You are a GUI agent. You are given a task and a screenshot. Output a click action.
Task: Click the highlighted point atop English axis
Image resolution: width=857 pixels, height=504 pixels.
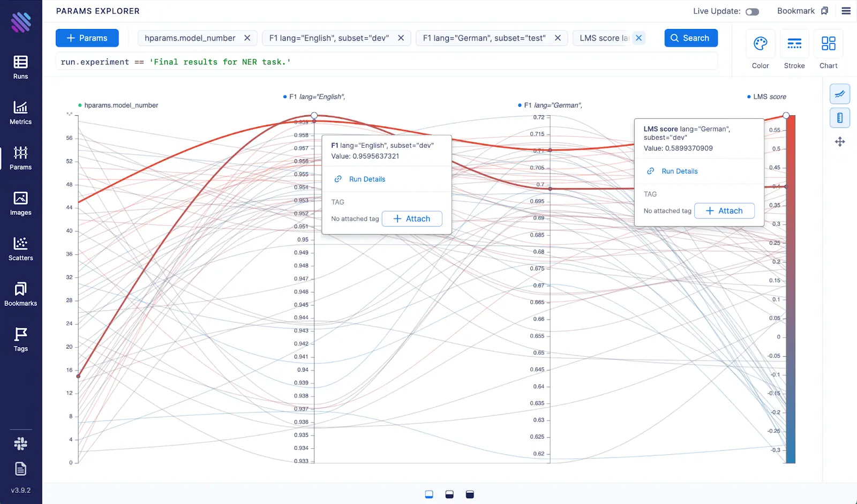314,115
